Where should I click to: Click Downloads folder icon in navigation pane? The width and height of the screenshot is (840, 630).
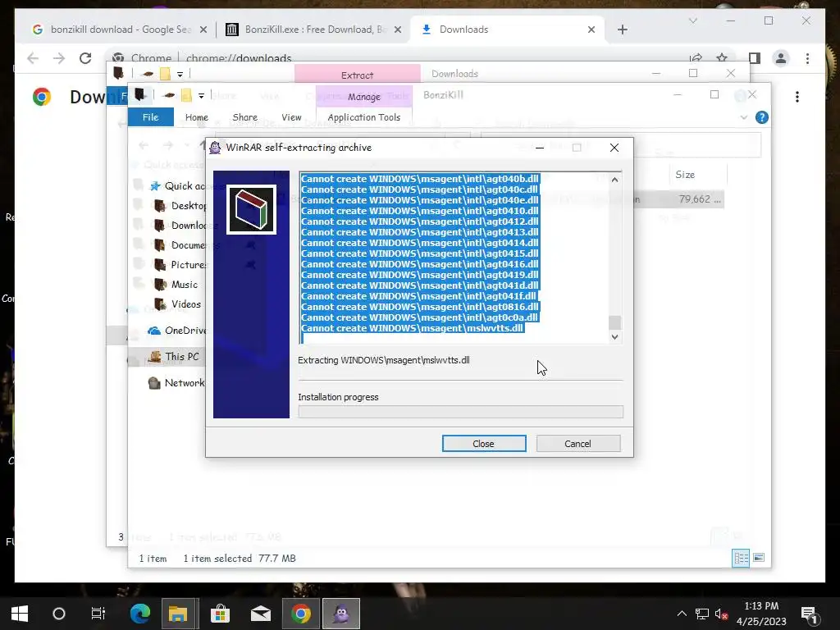160,226
